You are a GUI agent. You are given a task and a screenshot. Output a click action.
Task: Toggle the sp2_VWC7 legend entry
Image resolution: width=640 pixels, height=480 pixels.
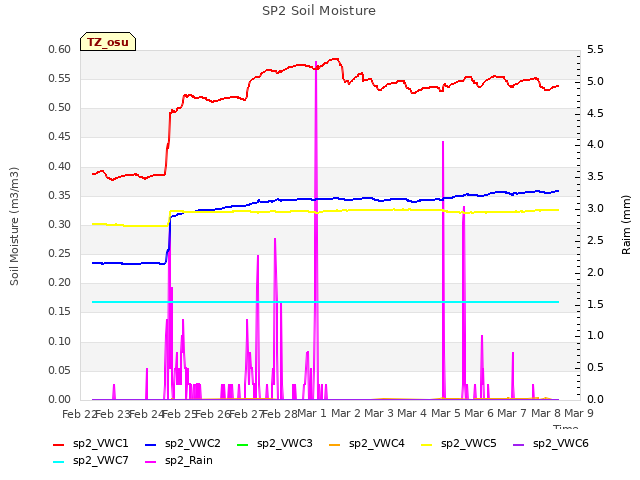coord(91,461)
